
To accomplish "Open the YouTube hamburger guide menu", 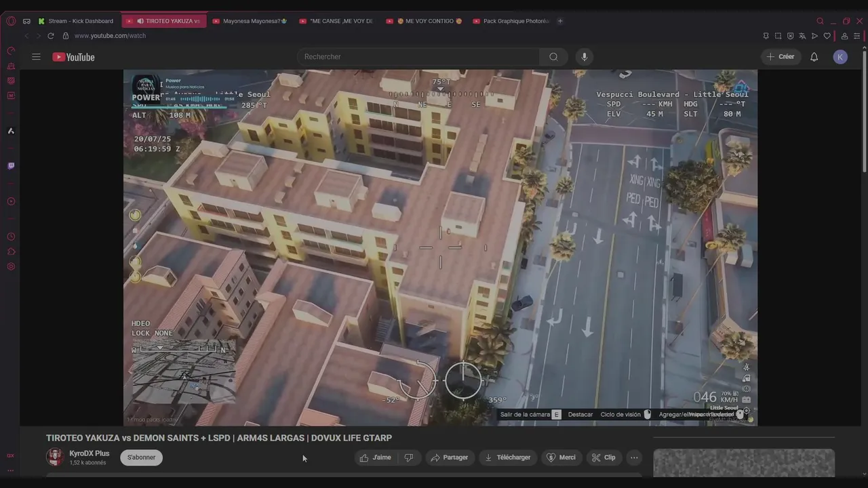I will 36,57.
